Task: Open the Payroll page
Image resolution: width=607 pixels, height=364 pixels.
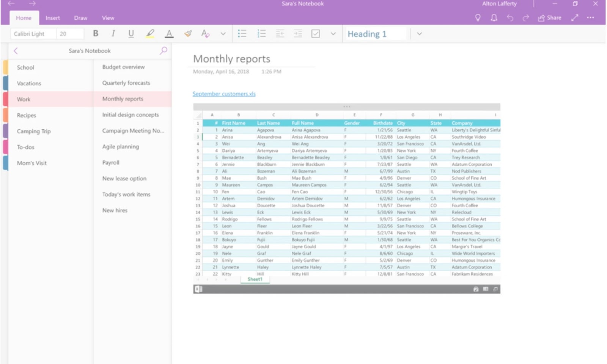Action: (132, 162)
